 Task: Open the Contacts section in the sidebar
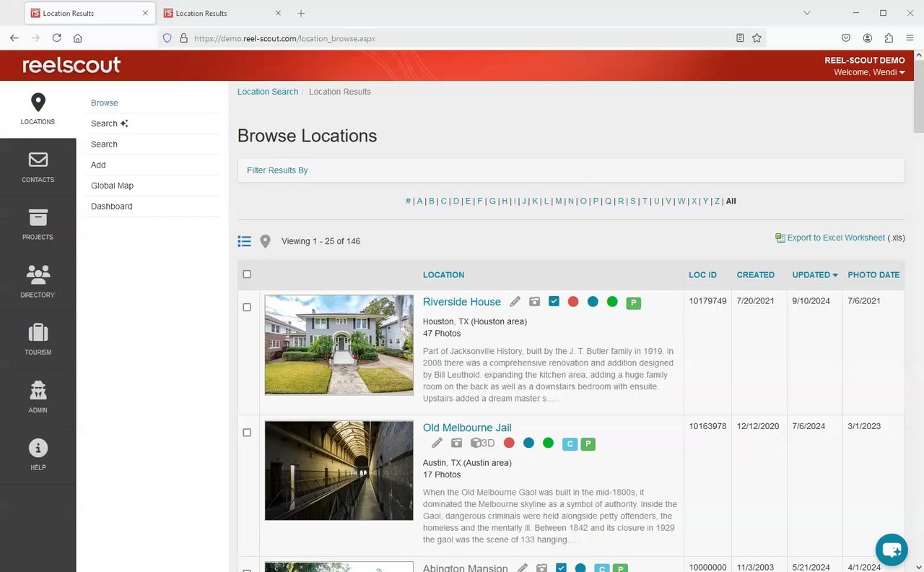(38, 167)
